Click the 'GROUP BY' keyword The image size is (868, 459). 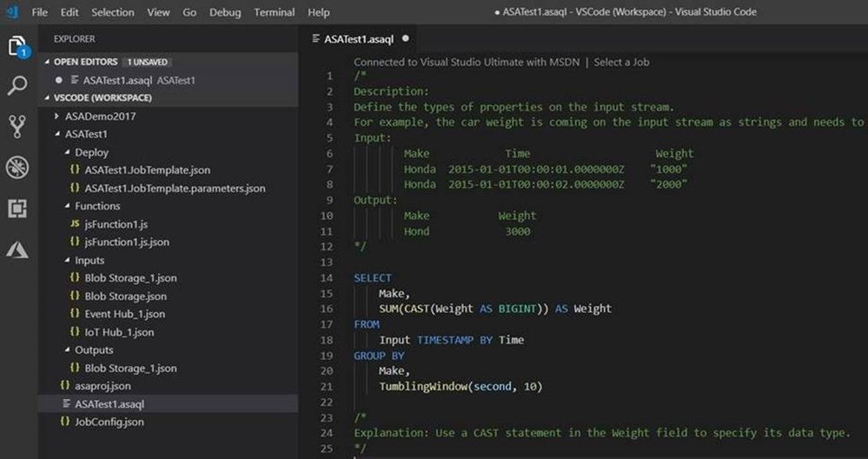coord(379,356)
